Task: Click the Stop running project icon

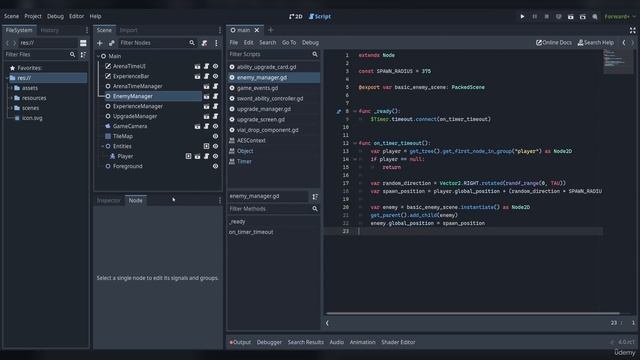Action: [547, 16]
